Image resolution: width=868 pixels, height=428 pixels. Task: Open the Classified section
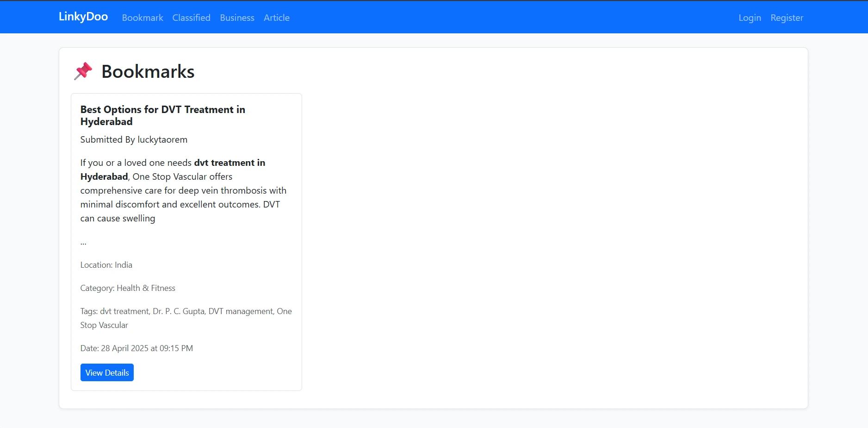click(x=191, y=18)
